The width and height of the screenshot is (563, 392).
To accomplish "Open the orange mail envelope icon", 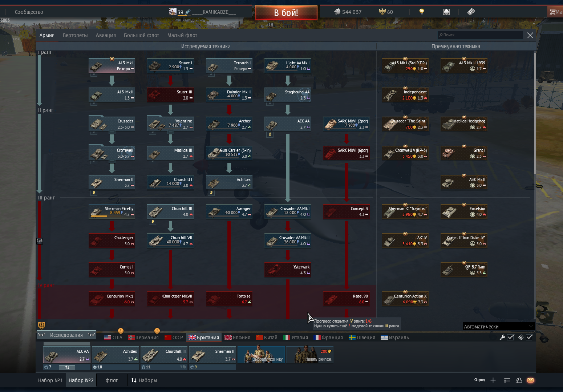I will click(530, 380).
